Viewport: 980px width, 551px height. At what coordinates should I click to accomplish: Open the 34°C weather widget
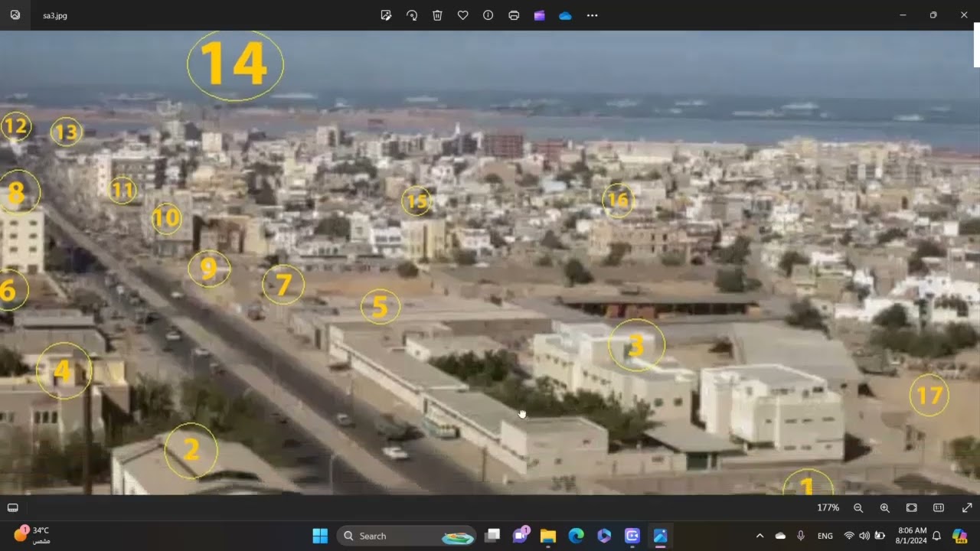(31, 535)
